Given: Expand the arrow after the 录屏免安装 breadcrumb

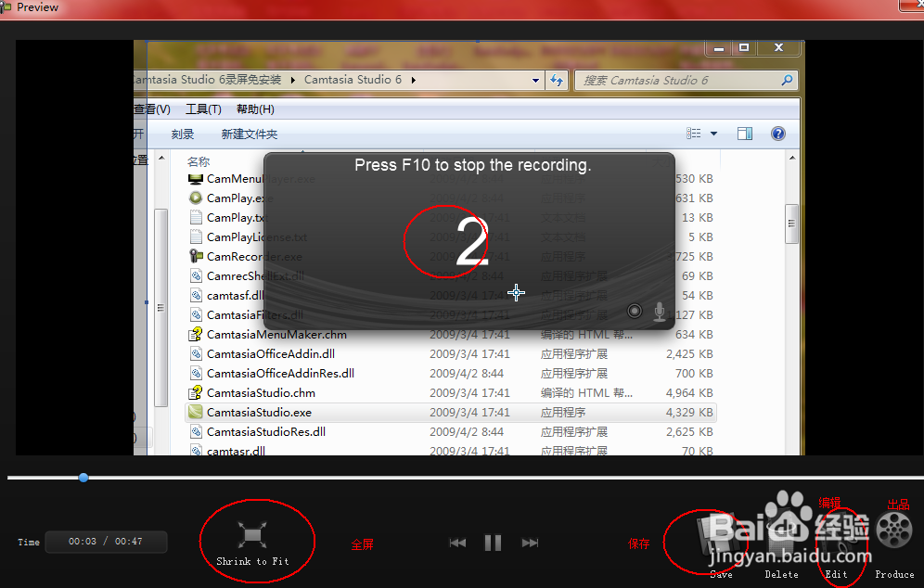Looking at the screenshot, I should click(293, 80).
